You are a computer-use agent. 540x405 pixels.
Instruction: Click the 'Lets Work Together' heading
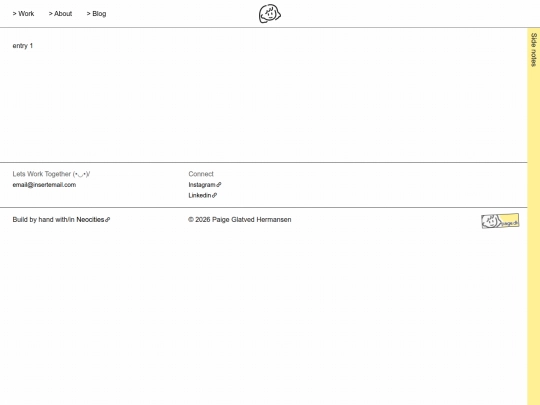pos(51,174)
